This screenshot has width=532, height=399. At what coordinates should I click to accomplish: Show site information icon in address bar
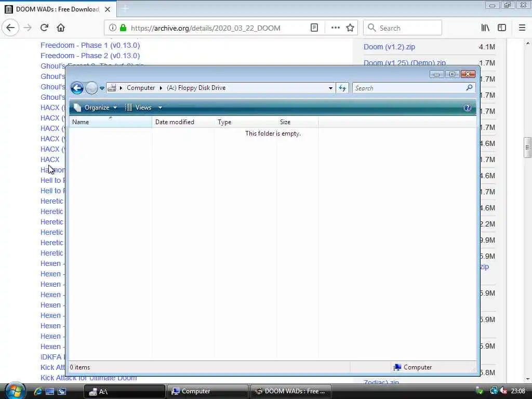112,28
